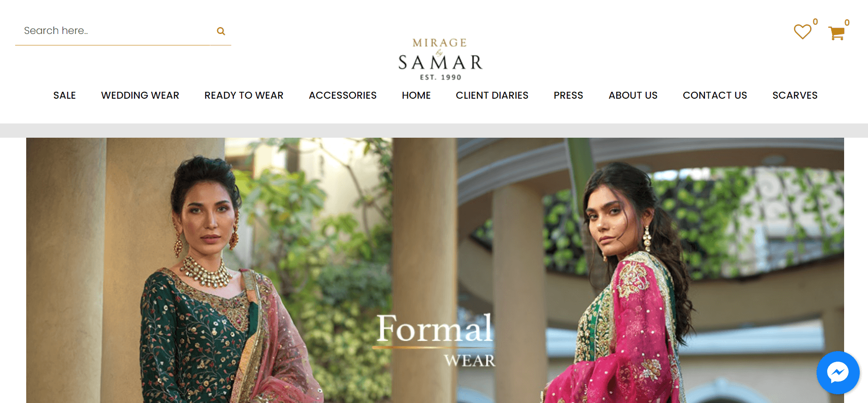Open the wishlist heart icon

[802, 32]
